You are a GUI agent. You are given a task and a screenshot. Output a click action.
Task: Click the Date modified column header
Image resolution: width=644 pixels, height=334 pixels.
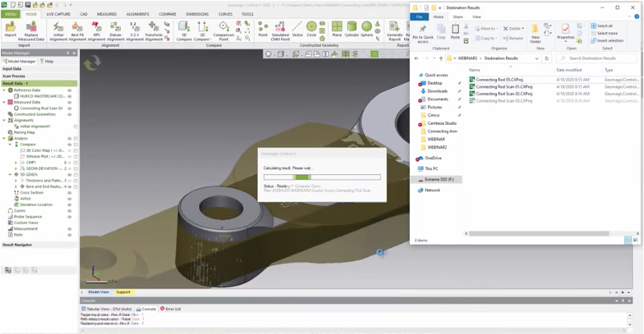(570, 70)
